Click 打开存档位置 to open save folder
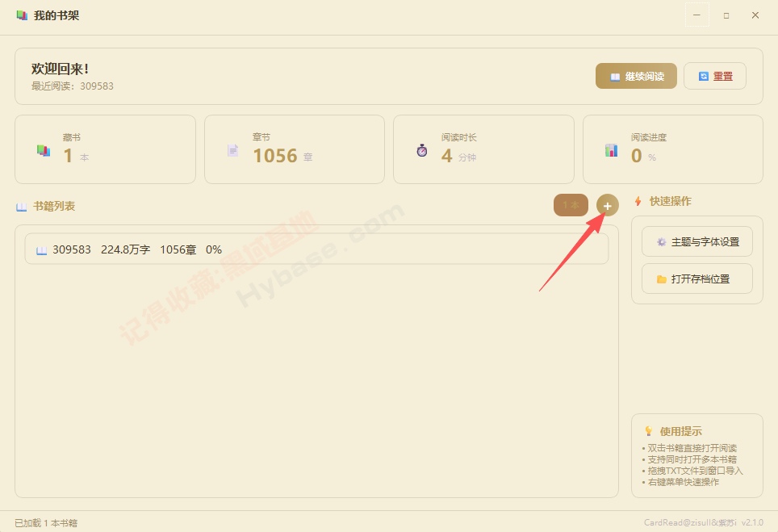 point(697,279)
